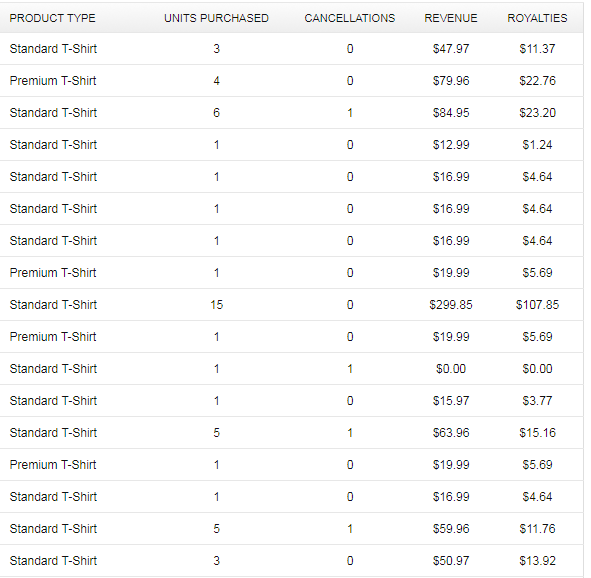591x578 pixels.
Task: Click the Premium T-Shirt row with 4 units
Action: (291, 81)
